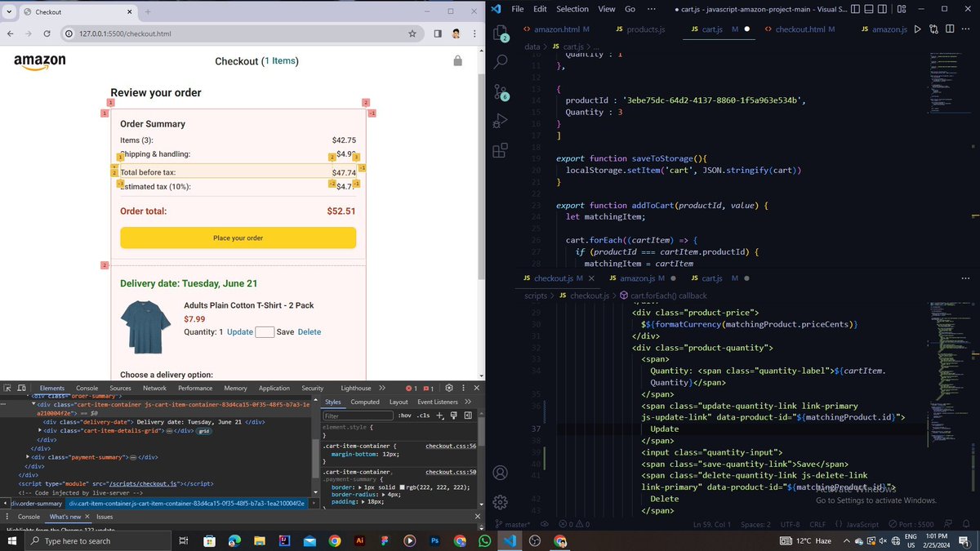980x551 pixels.
Task: Click the quantity input box next to Update
Action: point(265,332)
